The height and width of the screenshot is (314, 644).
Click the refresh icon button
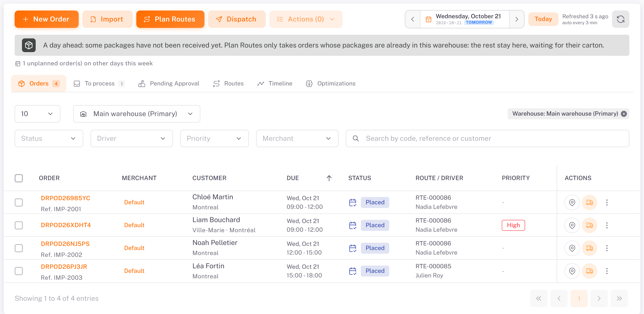click(620, 19)
